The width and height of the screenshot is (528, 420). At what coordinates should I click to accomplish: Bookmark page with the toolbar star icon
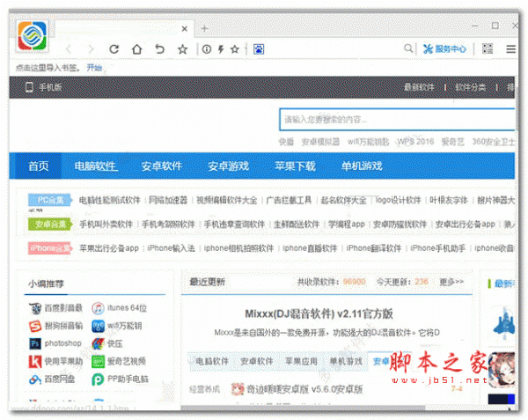coord(182,49)
